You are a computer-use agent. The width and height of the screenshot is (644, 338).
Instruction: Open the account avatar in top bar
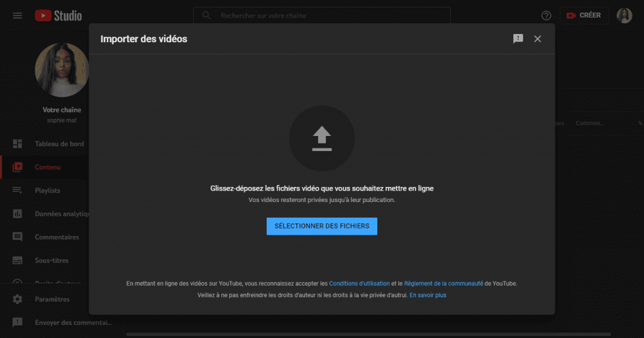(625, 15)
